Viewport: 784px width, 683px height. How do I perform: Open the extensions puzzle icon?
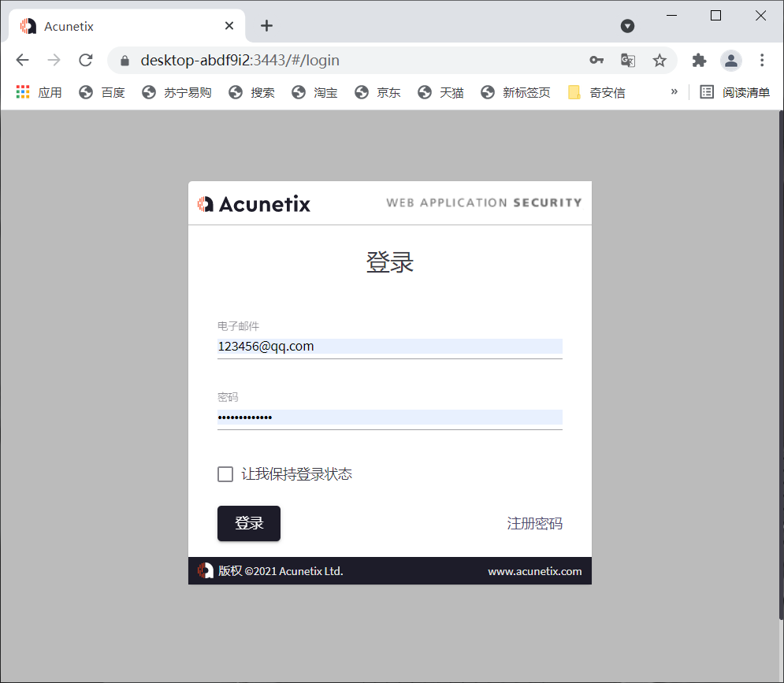(699, 60)
